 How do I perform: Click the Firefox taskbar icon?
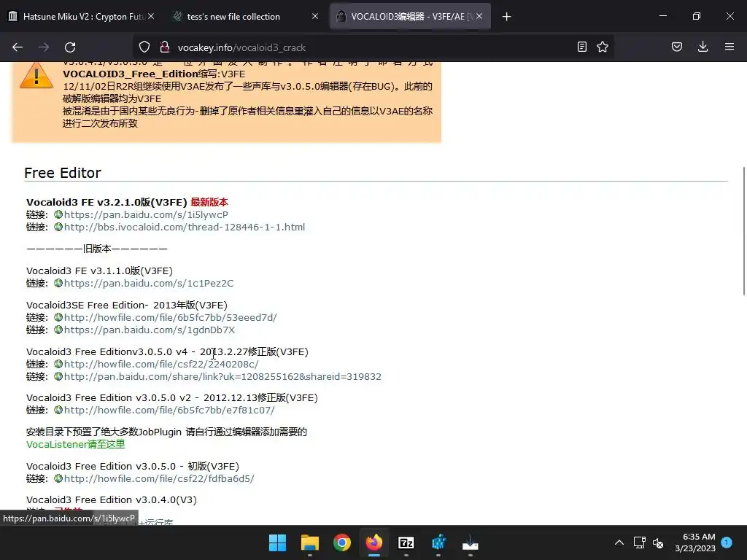click(x=374, y=542)
